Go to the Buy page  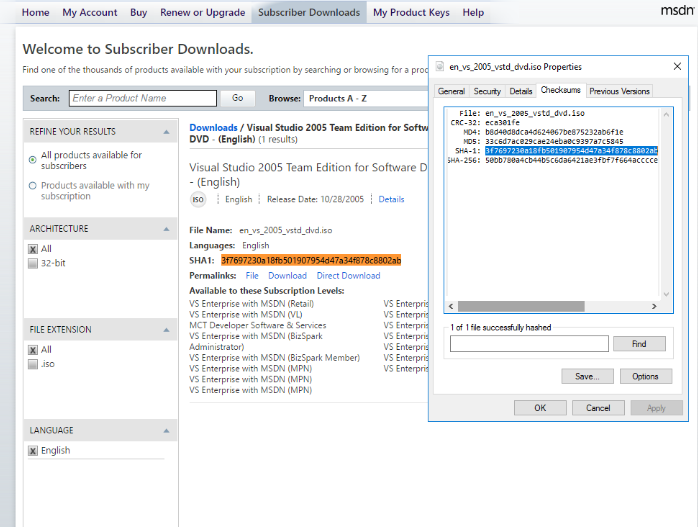click(138, 12)
